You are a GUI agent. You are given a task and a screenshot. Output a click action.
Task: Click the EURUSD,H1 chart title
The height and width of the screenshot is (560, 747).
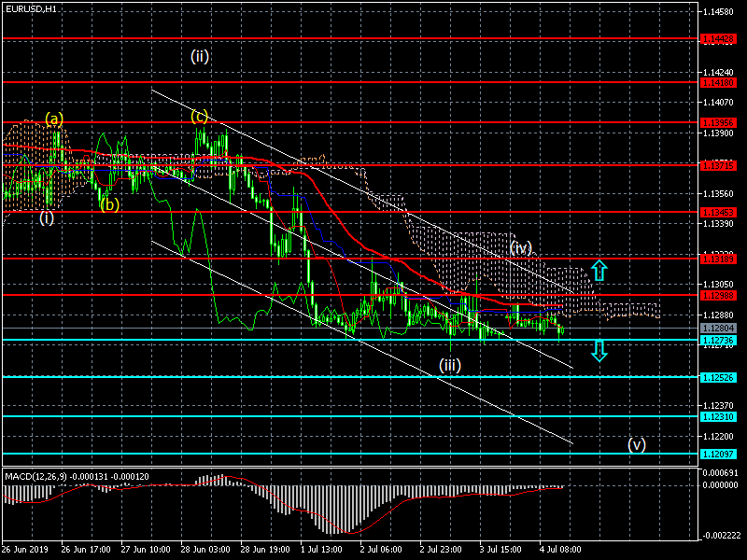pos(31,9)
